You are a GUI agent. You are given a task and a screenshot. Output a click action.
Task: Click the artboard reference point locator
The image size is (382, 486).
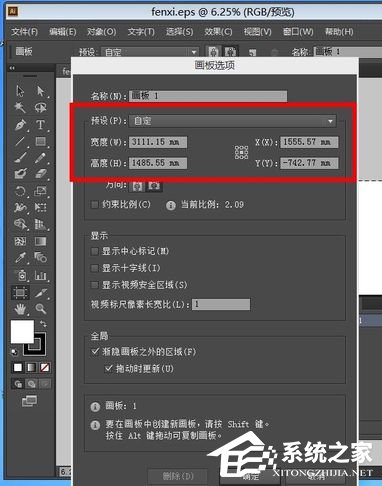(241, 153)
